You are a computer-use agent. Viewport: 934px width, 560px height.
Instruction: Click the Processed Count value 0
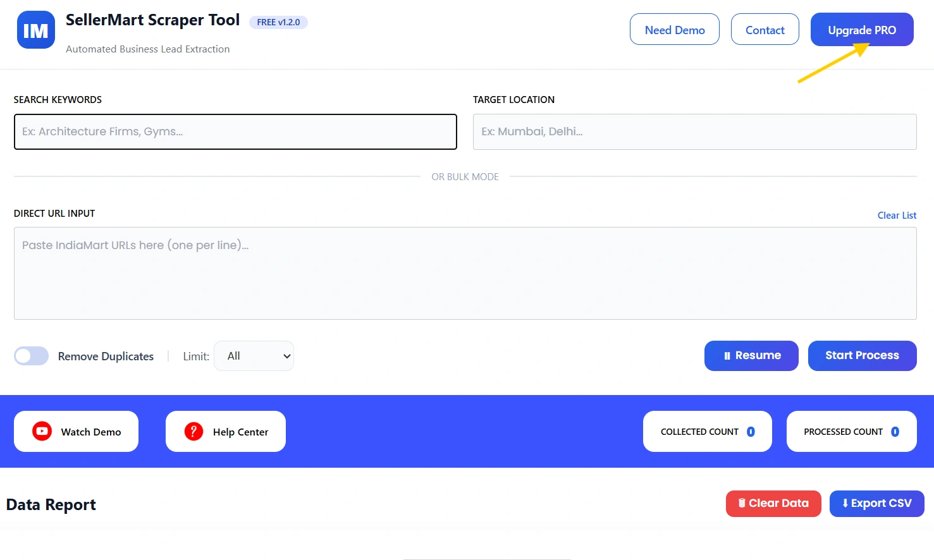click(895, 432)
